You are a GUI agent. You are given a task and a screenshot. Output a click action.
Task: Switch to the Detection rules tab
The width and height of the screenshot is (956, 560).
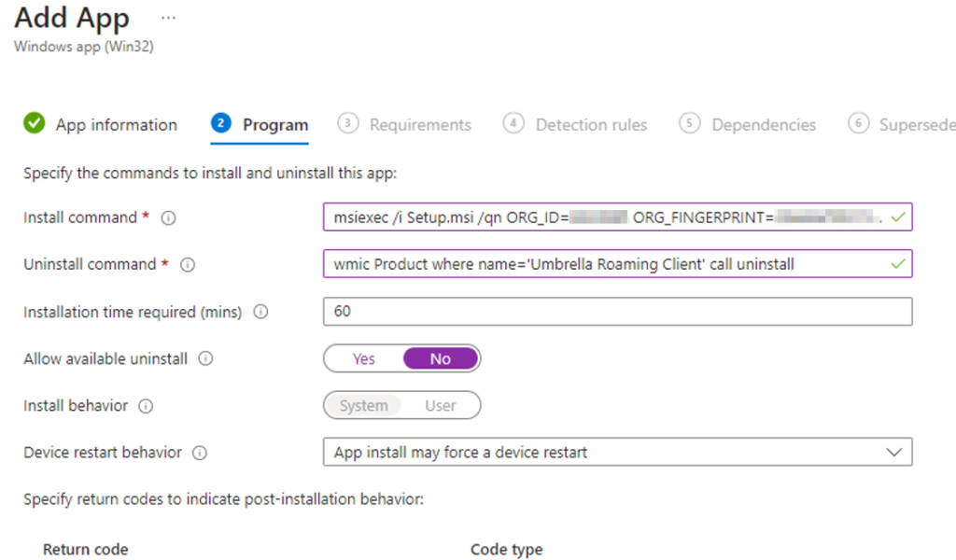pyautogui.click(x=590, y=124)
